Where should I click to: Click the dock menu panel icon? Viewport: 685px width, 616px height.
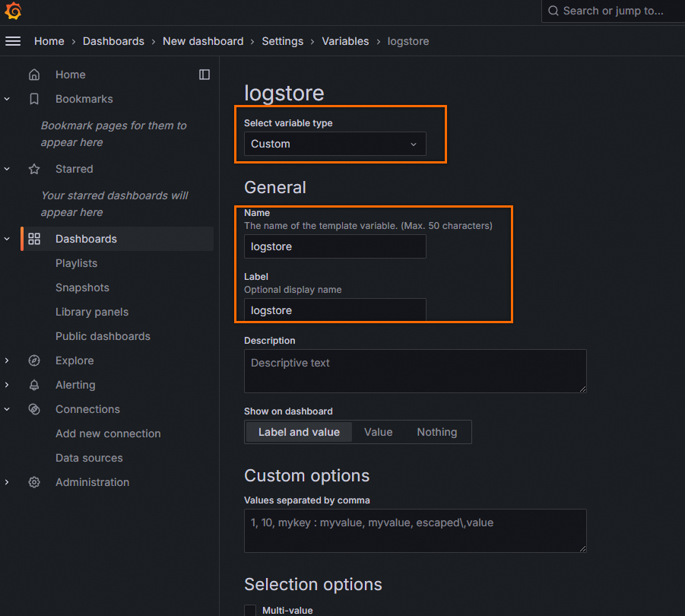coord(205,75)
